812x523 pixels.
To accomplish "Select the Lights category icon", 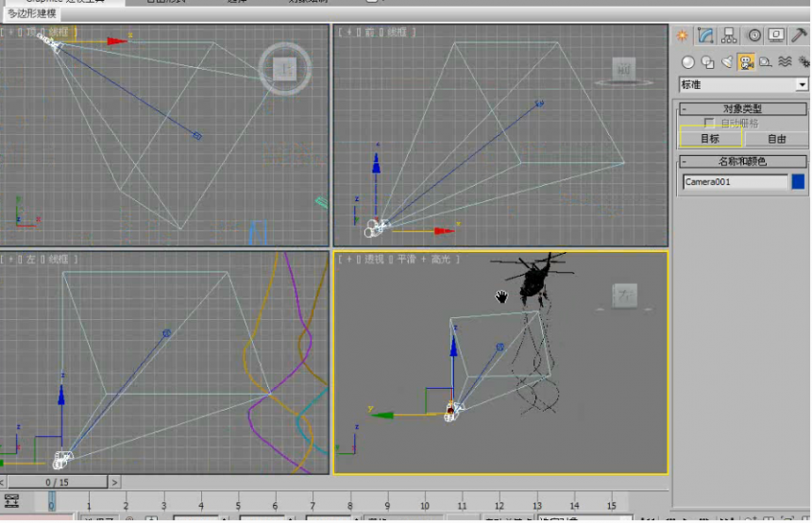I will pos(727,62).
